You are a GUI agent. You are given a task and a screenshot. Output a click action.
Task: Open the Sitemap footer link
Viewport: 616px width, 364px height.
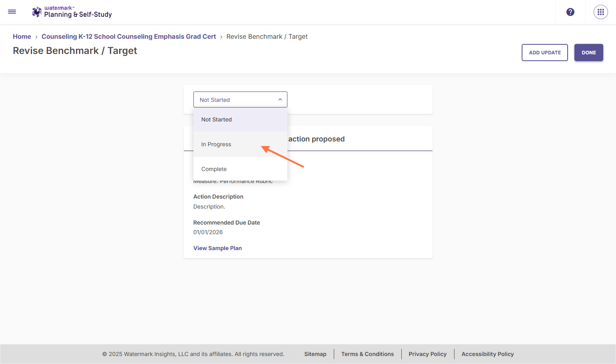tap(315, 354)
